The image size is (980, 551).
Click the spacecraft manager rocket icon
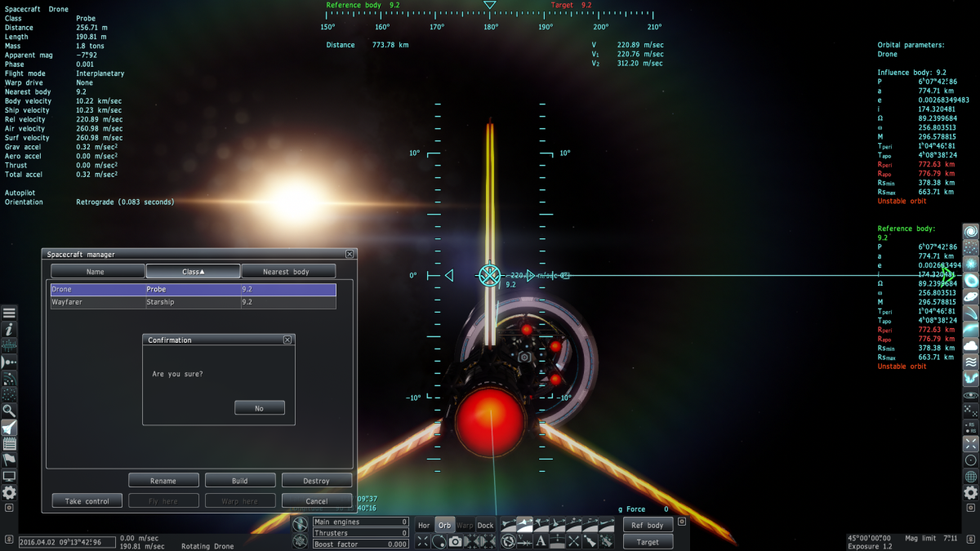pyautogui.click(x=9, y=427)
